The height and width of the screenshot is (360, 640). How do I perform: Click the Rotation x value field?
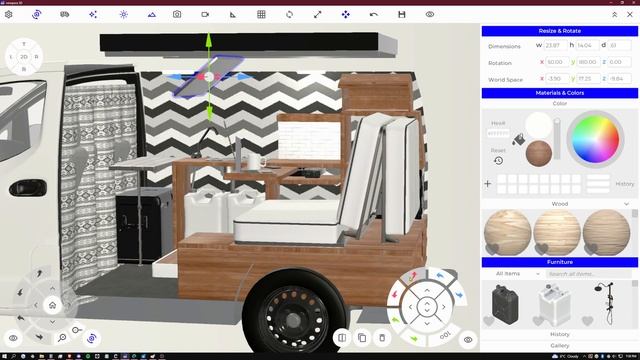coord(558,62)
